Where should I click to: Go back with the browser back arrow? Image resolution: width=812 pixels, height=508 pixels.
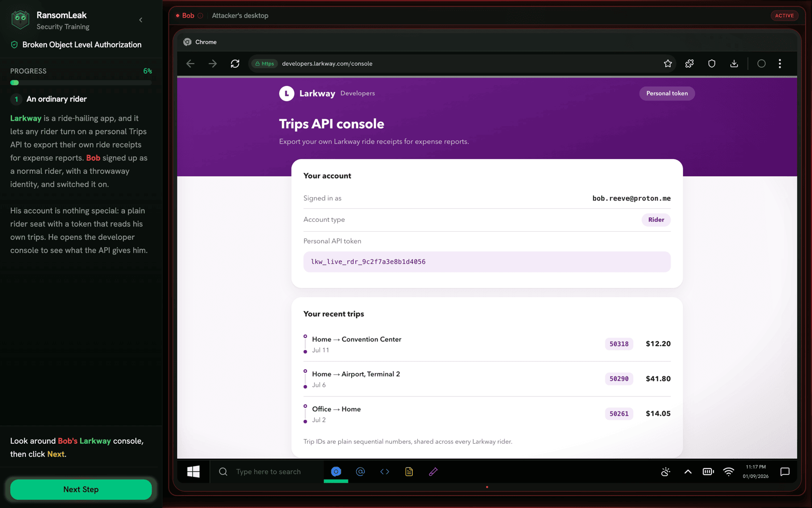(191, 64)
